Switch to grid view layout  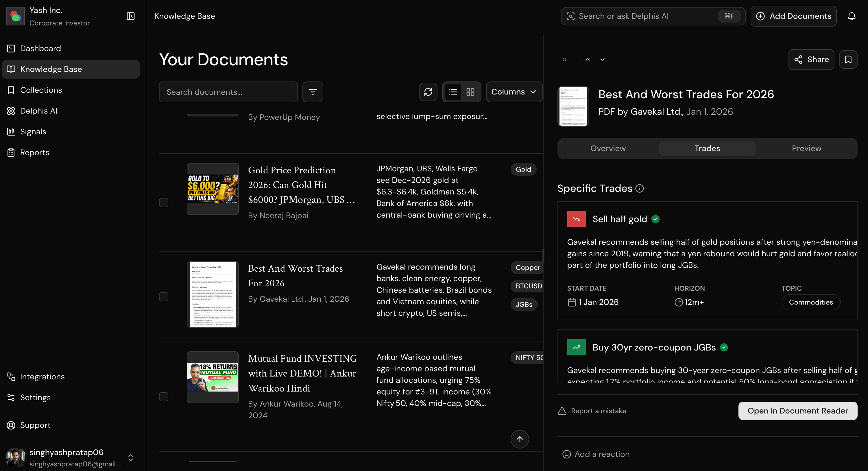tap(470, 92)
